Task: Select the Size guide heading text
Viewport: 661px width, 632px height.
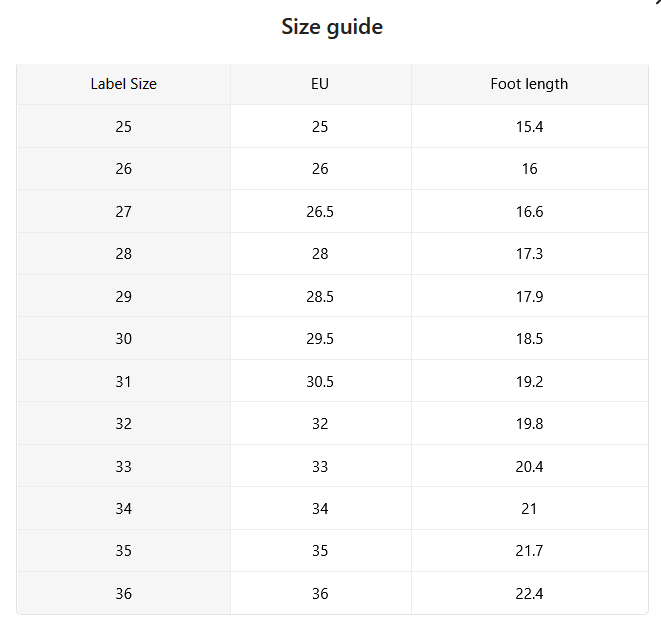Action: click(332, 27)
